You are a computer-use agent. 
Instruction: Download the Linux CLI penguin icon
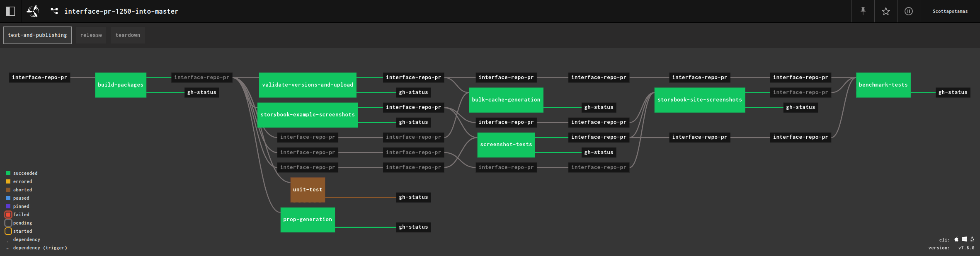972,239
